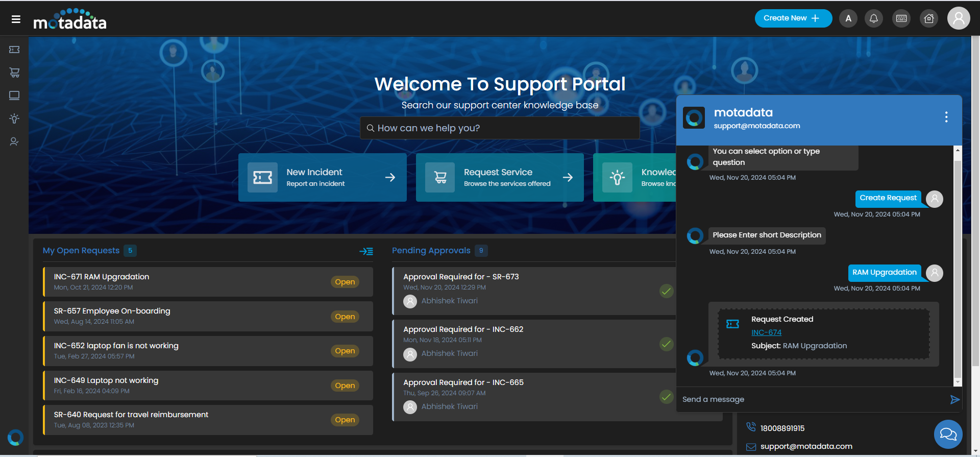
Task: Click the New Incident ticket icon
Action: (263, 177)
